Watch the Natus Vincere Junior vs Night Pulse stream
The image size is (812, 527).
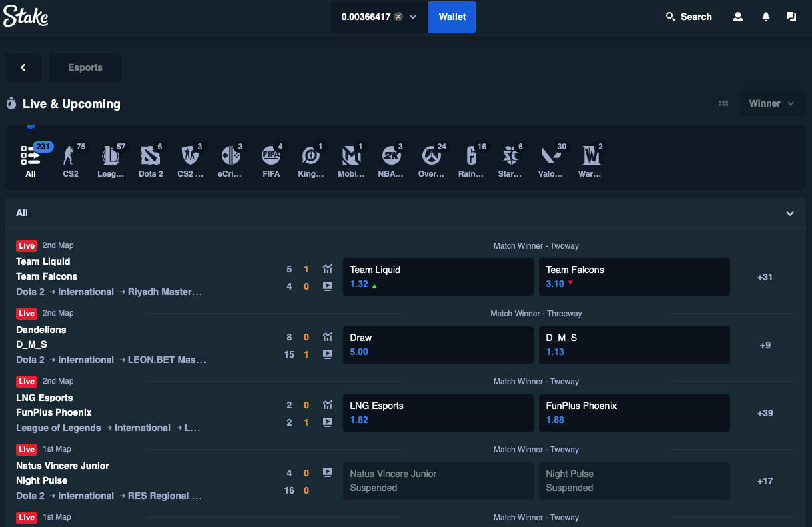(327, 472)
